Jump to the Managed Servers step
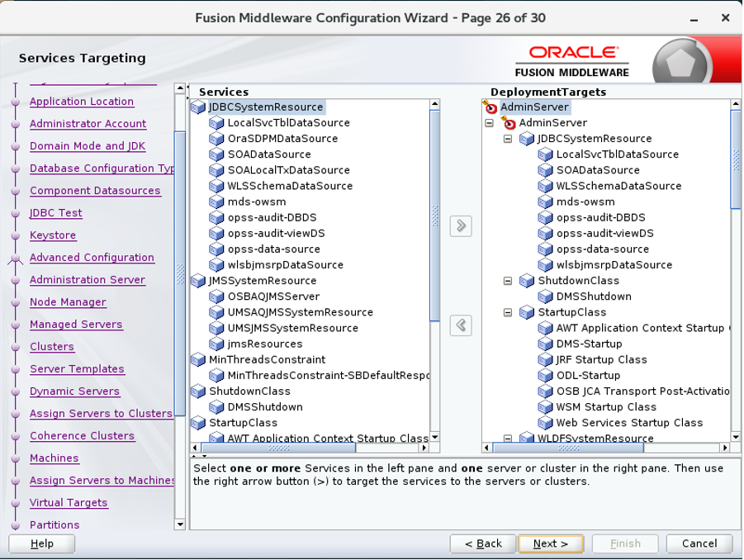The height and width of the screenshot is (560, 744). 76,325
